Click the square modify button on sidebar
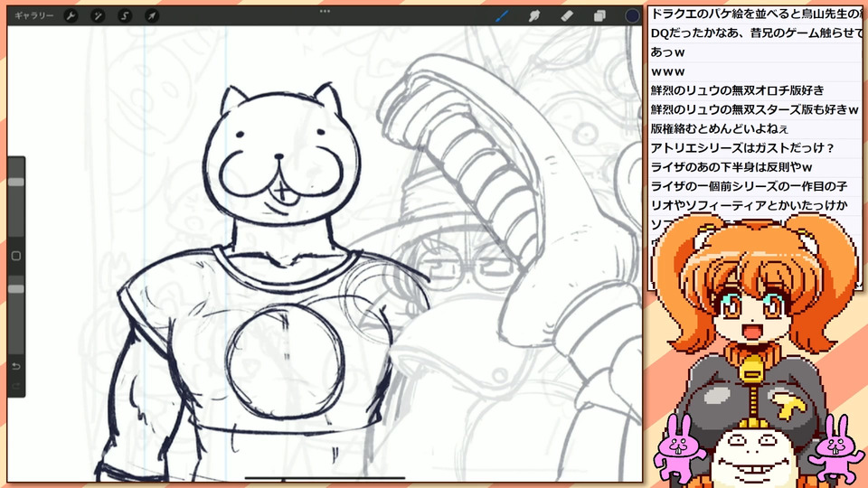 tap(16, 256)
